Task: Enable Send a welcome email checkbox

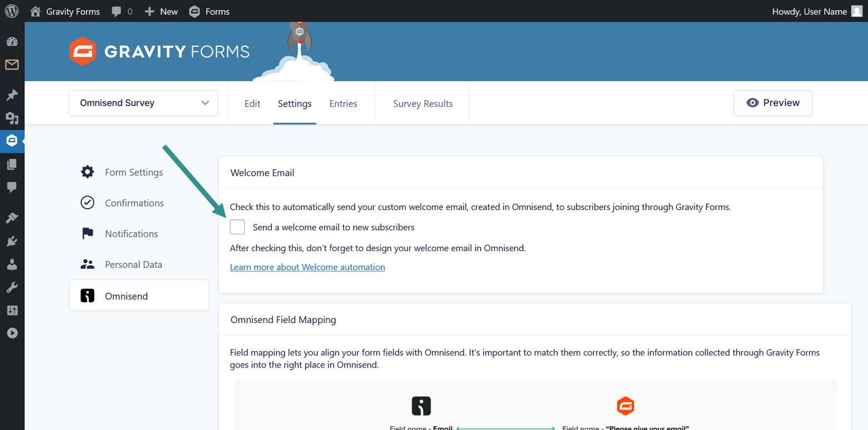Action: 237,227
